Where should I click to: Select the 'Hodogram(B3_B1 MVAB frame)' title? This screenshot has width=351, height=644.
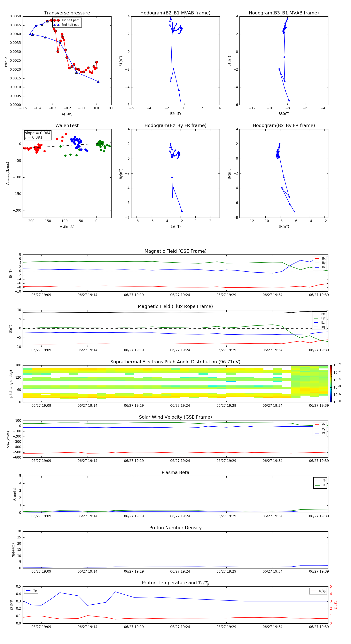click(x=284, y=13)
